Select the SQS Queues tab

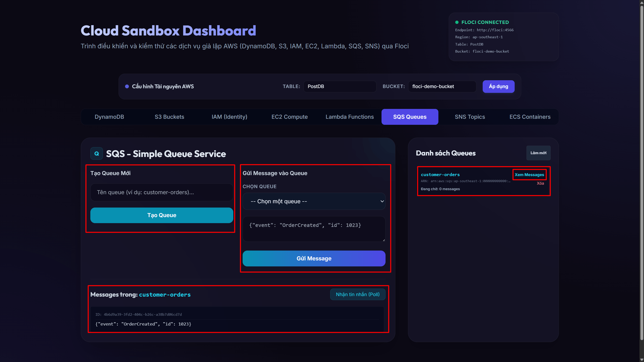(410, 117)
